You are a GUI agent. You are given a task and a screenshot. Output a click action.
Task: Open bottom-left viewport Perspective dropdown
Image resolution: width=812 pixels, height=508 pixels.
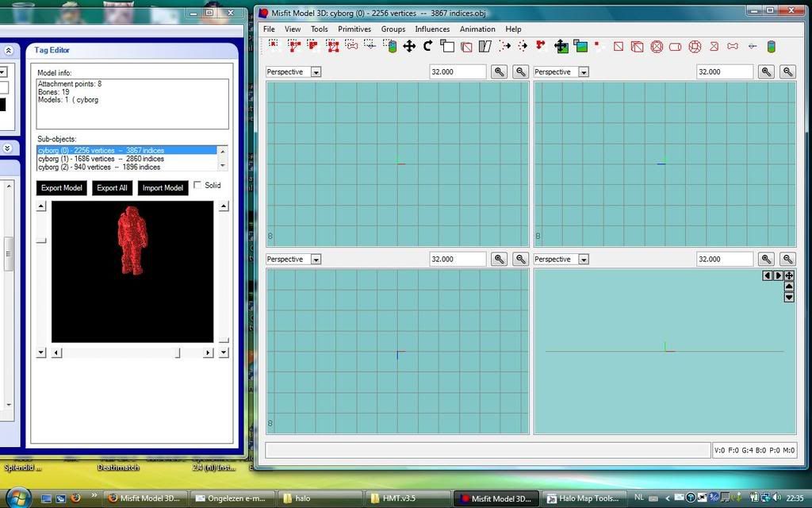click(316, 260)
